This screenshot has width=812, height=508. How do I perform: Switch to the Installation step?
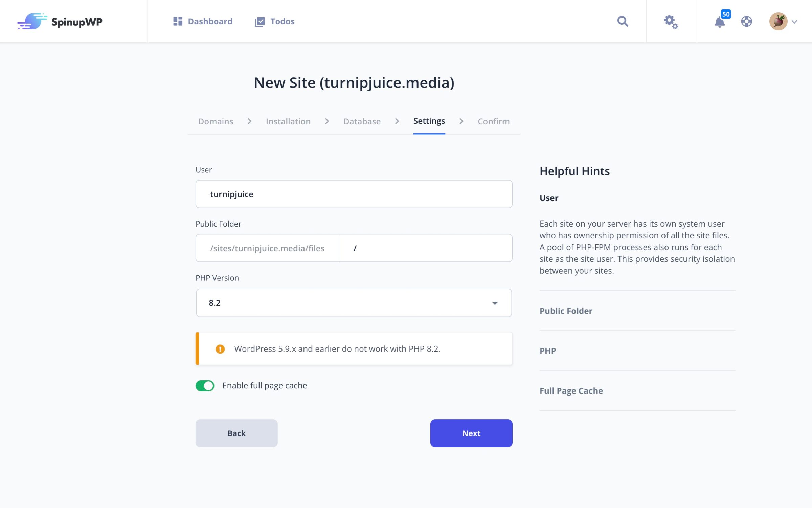pos(288,121)
